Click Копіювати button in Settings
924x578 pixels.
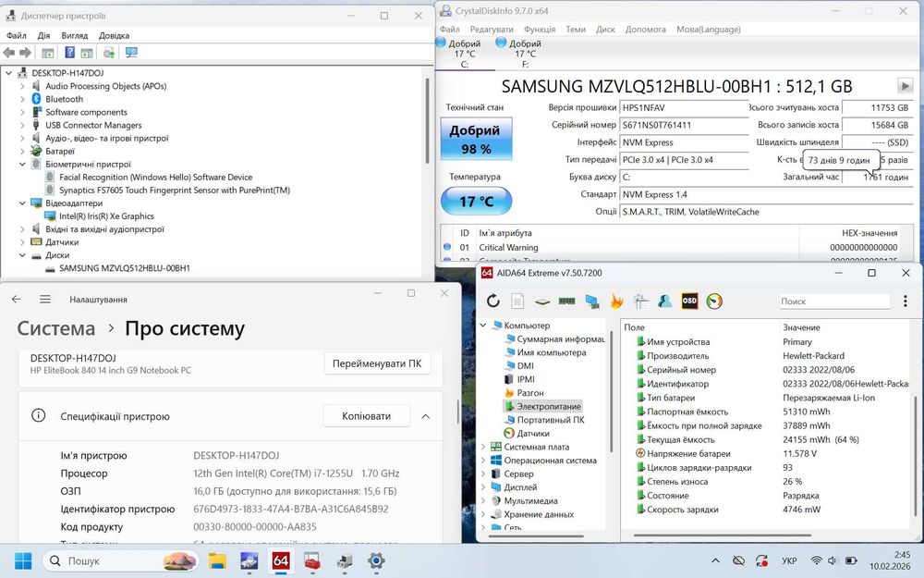click(x=367, y=416)
